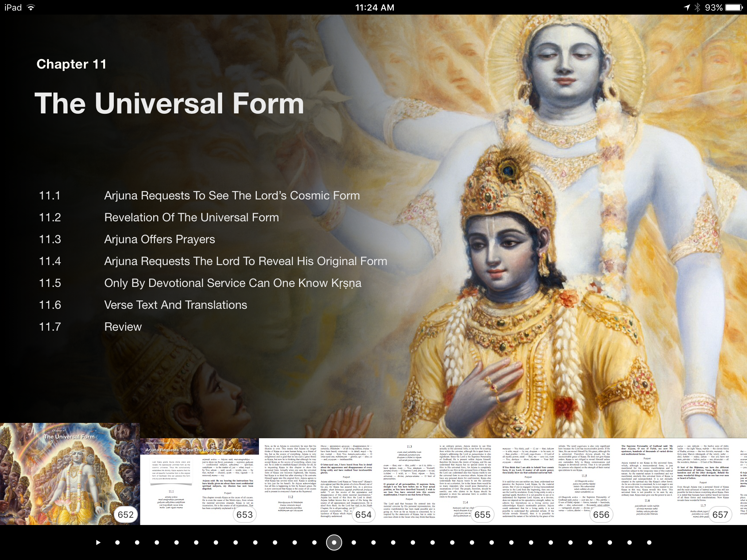This screenshot has height=560, width=747.
Task: Open Only By Devotional Service section
Action: point(232,283)
